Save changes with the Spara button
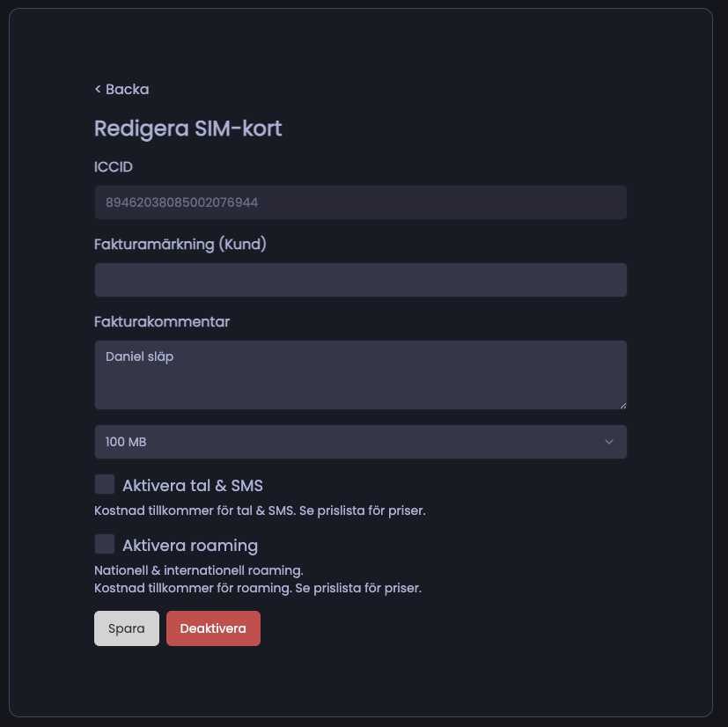The width and height of the screenshot is (728, 727). click(126, 628)
